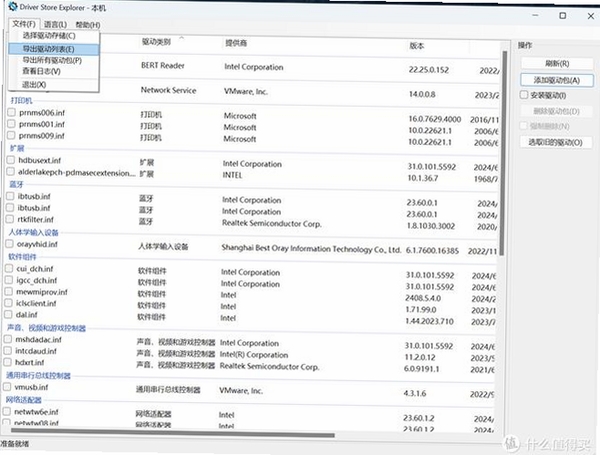Check the rtkfilter.inf checkbox
600x455 pixels.
point(10,219)
